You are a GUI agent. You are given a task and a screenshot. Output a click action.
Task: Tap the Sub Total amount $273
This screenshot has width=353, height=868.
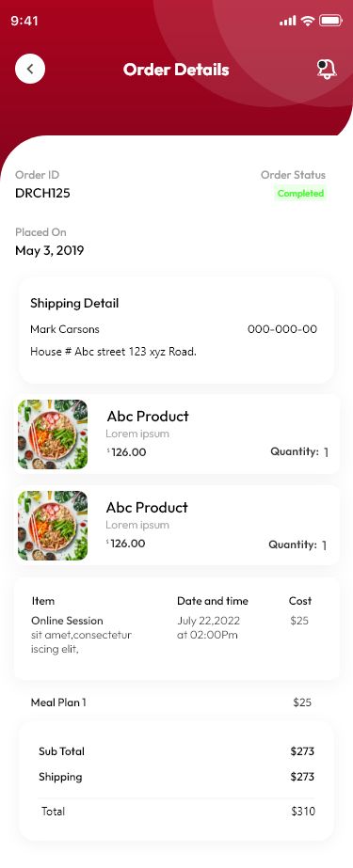pos(302,751)
